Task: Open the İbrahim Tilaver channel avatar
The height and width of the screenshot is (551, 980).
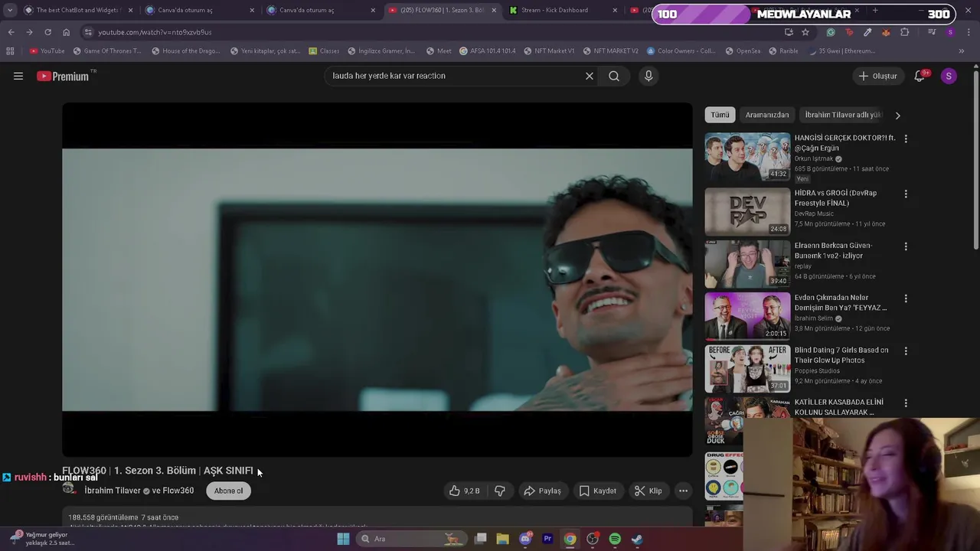Action: pyautogui.click(x=69, y=488)
